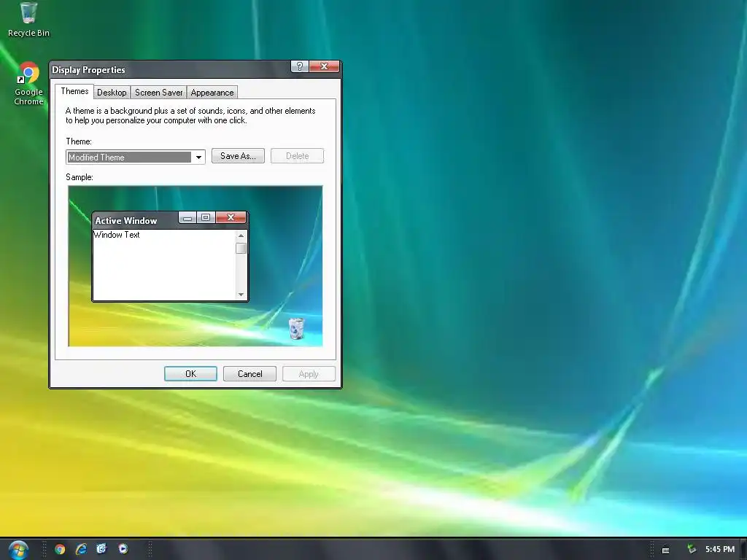This screenshot has width=747, height=560.
Task: Switch to the Themes tab
Action: point(74,91)
